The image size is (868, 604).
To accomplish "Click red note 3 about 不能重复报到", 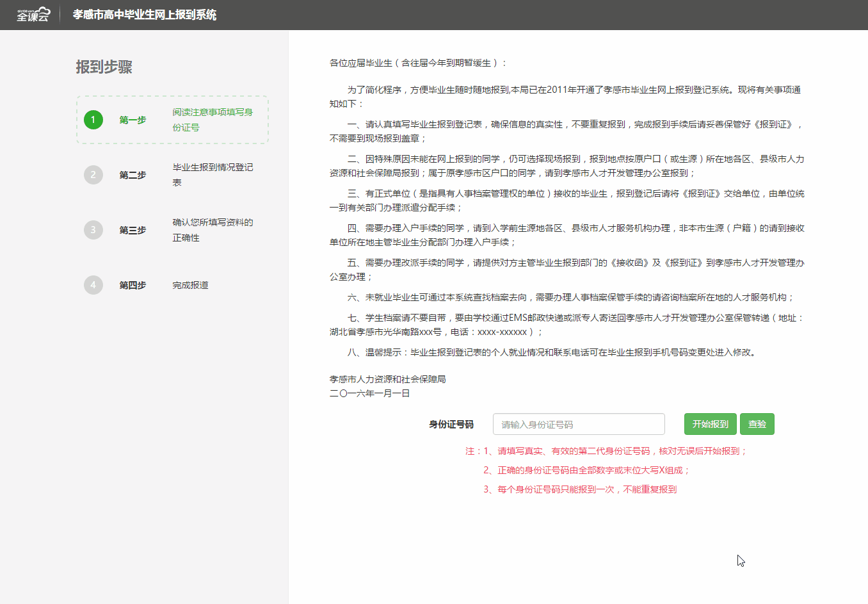I will tap(580, 489).
